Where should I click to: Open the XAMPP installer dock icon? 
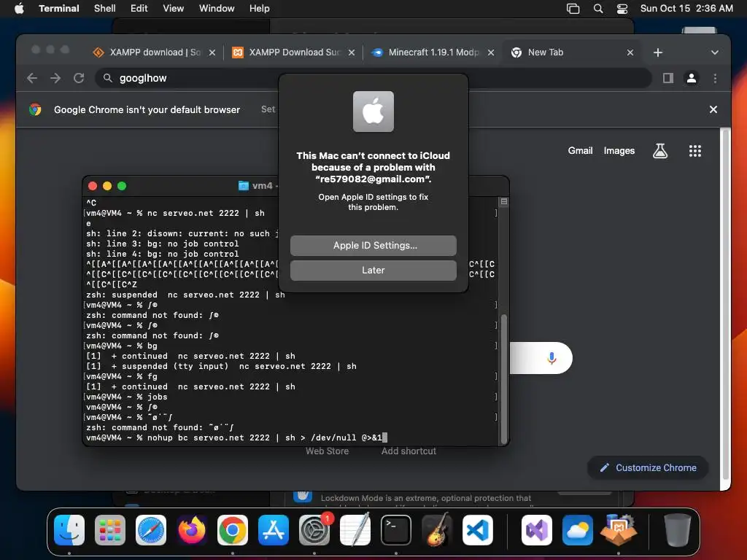pyautogui.click(x=619, y=530)
